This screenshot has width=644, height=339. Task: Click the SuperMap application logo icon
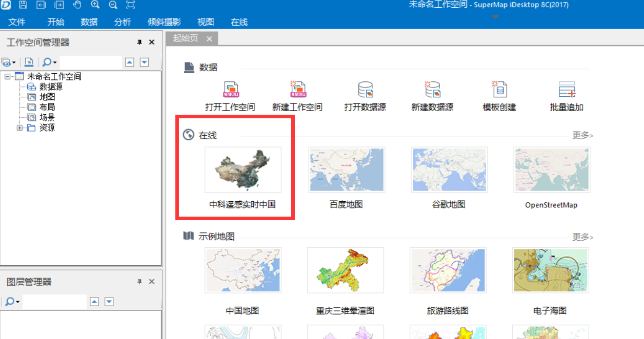[5, 5]
